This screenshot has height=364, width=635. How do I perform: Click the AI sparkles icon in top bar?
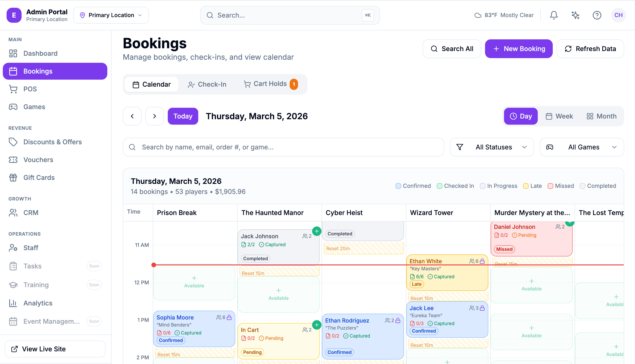575,15
